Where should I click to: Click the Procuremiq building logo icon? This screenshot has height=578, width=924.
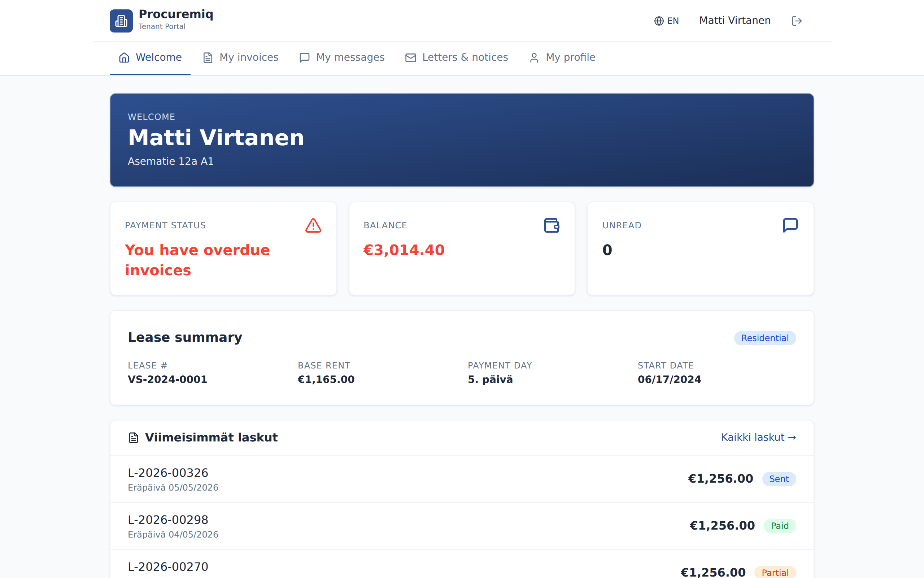121,21
